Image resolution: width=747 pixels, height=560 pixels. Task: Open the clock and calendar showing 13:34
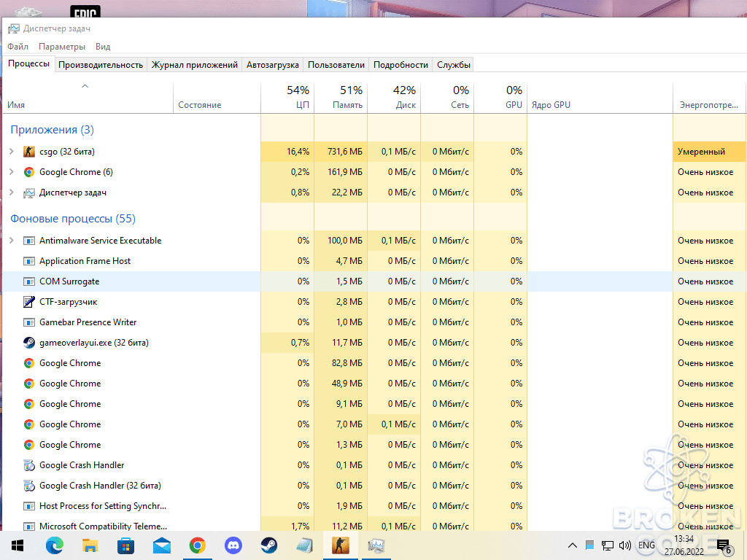pos(684,545)
